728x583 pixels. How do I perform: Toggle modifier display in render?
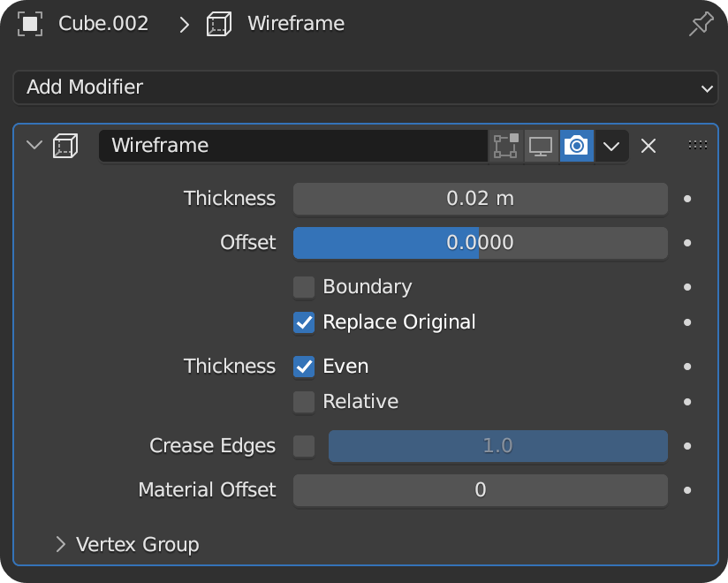pyautogui.click(x=577, y=146)
